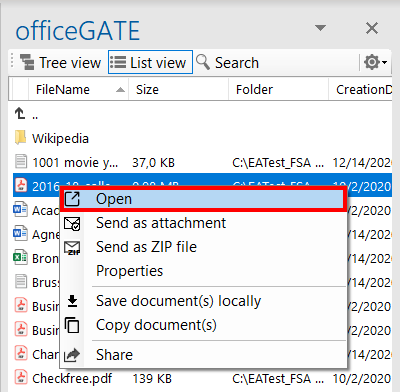Click the up-arrow parent folder icon
Image resolution: width=400 pixels, height=392 pixels.
pos(20,114)
